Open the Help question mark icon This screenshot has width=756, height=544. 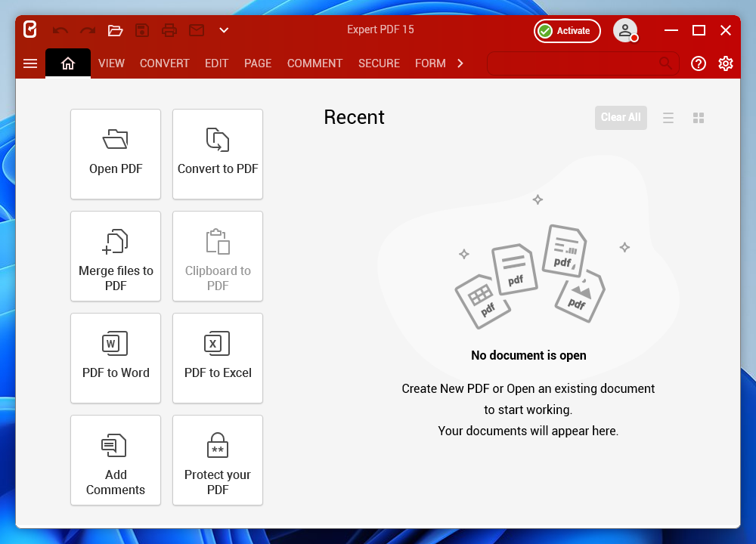[x=699, y=63]
